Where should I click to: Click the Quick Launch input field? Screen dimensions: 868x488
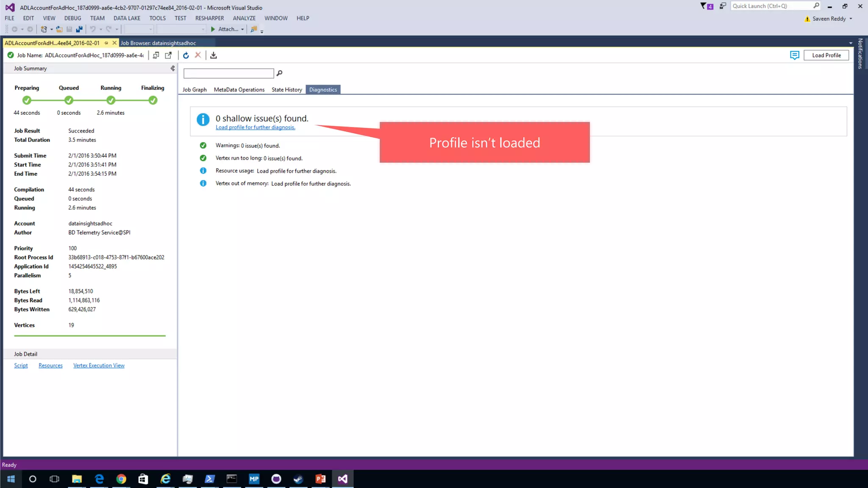(x=771, y=6)
